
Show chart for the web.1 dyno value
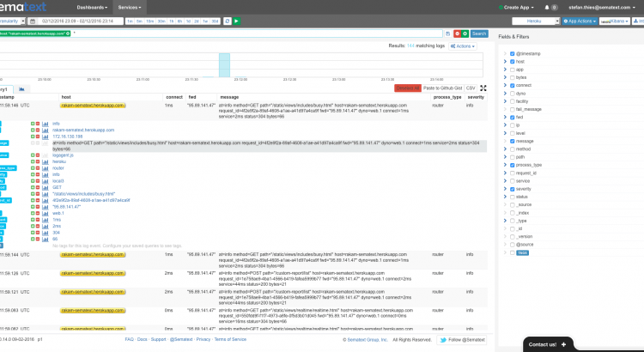46,214
